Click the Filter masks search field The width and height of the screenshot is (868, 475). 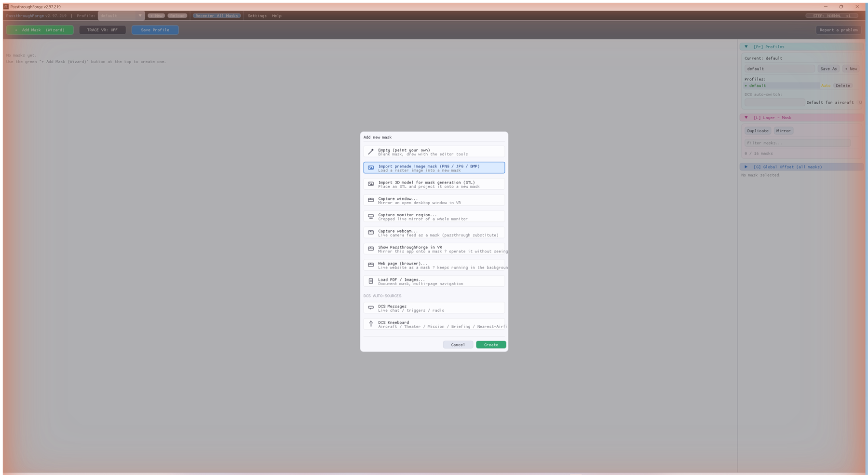tap(797, 143)
